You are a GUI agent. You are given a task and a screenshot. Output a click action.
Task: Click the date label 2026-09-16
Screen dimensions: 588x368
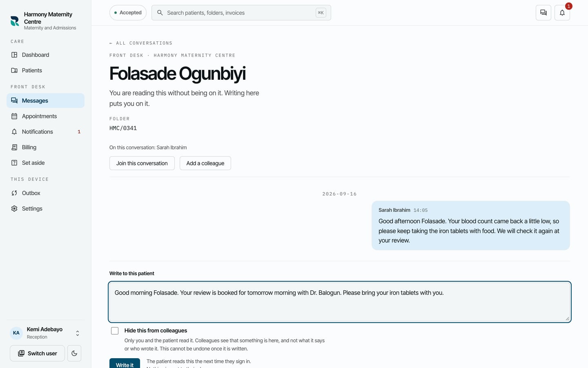coord(340,194)
